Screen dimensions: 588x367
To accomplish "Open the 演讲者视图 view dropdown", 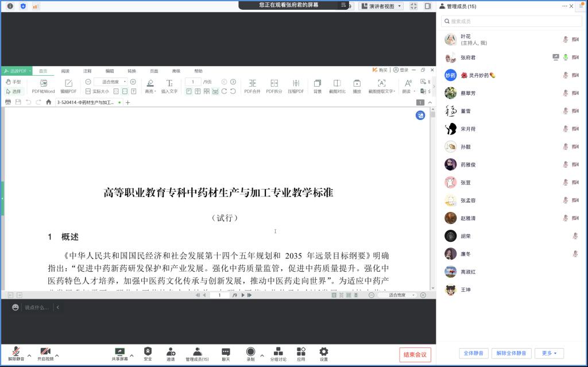I will point(381,6).
